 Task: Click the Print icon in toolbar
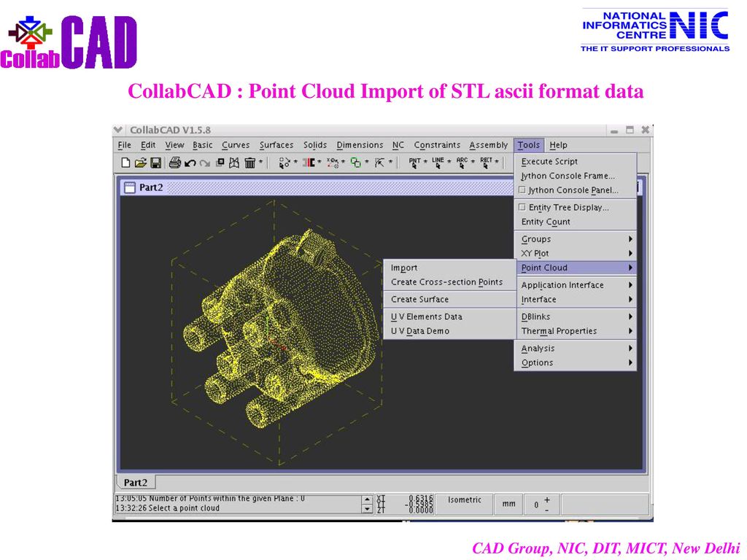tap(175, 163)
